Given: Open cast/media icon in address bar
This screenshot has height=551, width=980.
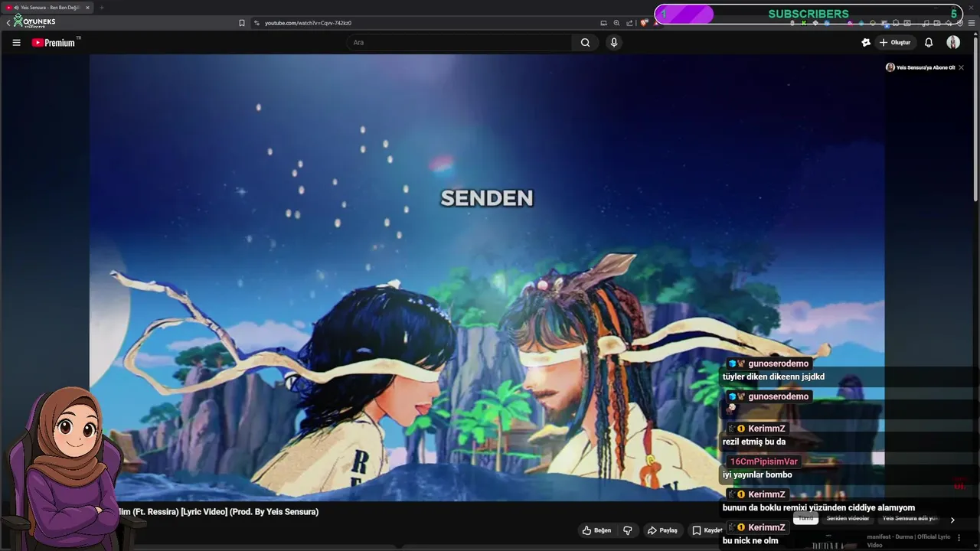Looking at the screenshot, I should point(603,23).
